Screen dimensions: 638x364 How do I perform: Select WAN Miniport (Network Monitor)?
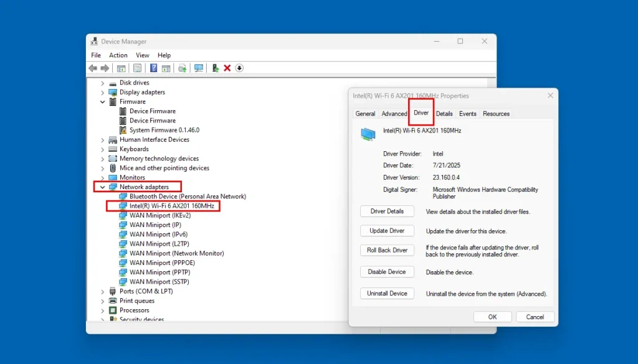tap(176, 253)
